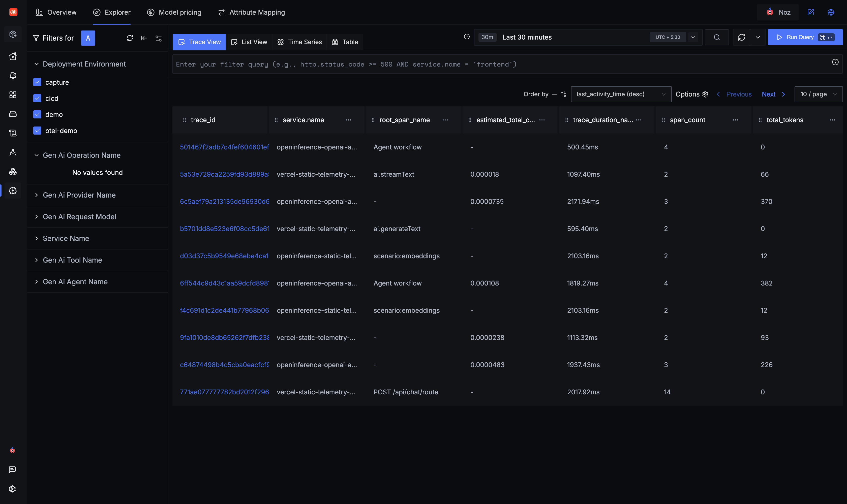Click the ai.streamText root span cell

tap(394, 174)
